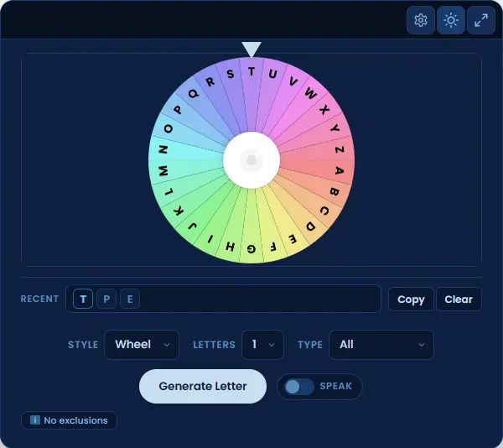This screenshot has width=503, height=448.
Task: Click the letter I on the wheel
Action: point(210,239)
